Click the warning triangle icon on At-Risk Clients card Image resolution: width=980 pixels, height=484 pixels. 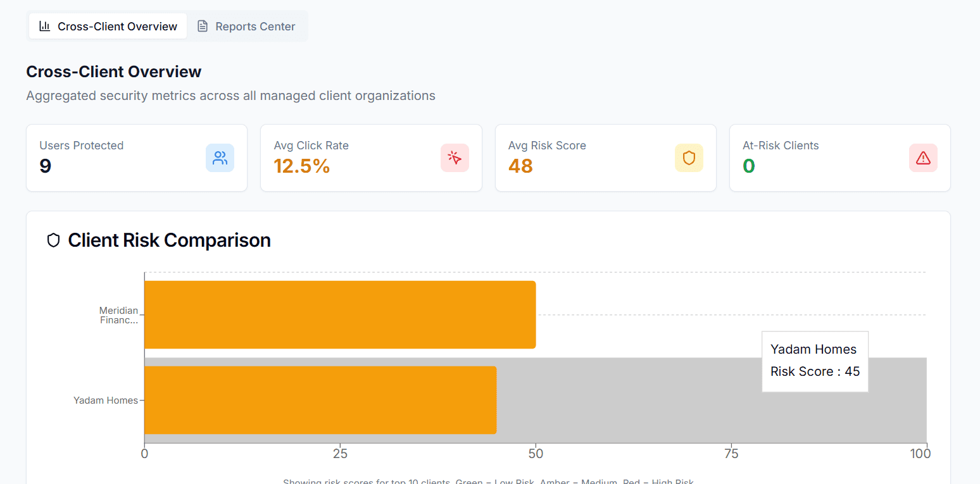click(x=923, y=158)
